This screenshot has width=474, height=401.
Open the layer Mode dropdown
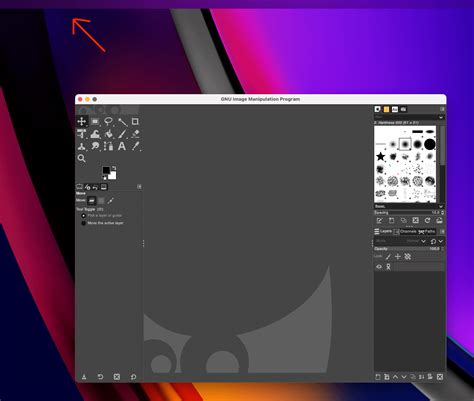[400, 241]
